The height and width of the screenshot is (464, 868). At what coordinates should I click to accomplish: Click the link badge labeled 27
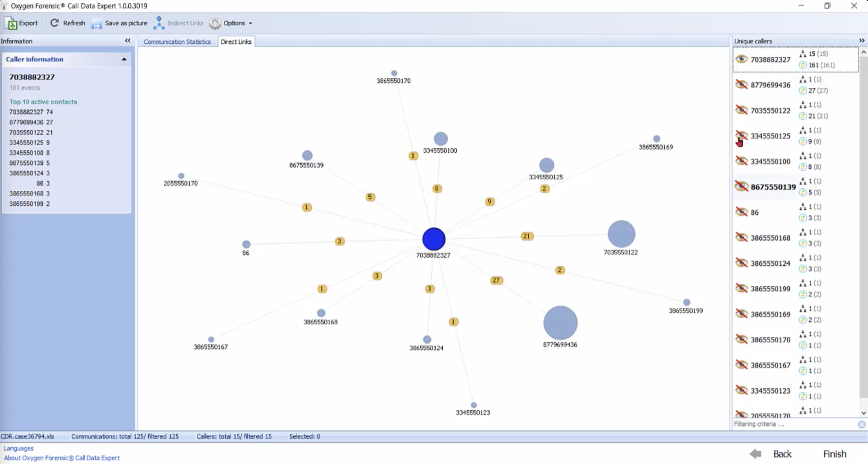tap(496, 280)
